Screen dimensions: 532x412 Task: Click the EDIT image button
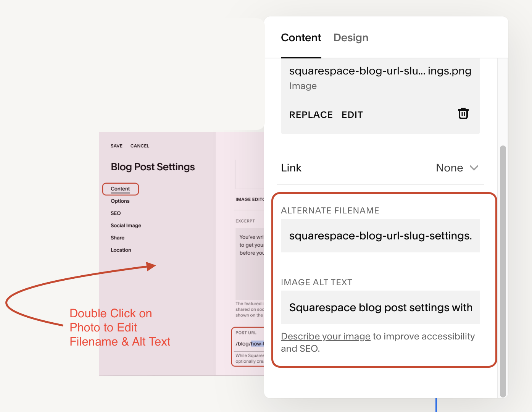coord(352,115)
